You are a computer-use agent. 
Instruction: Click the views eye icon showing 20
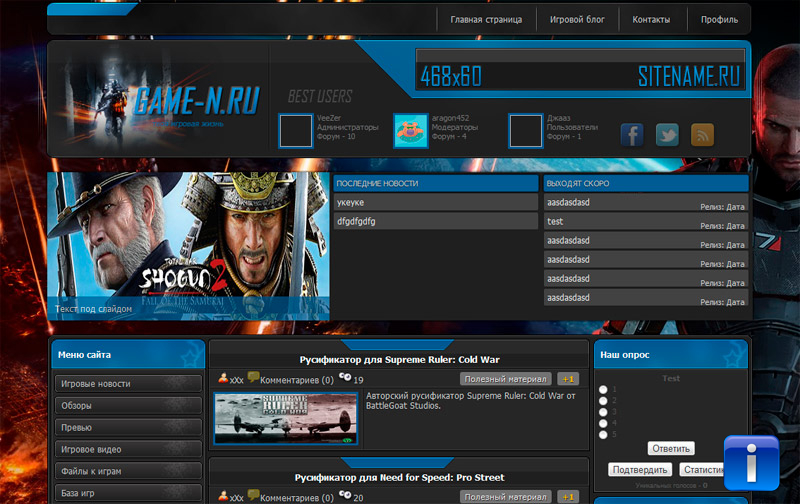[345, 494]
